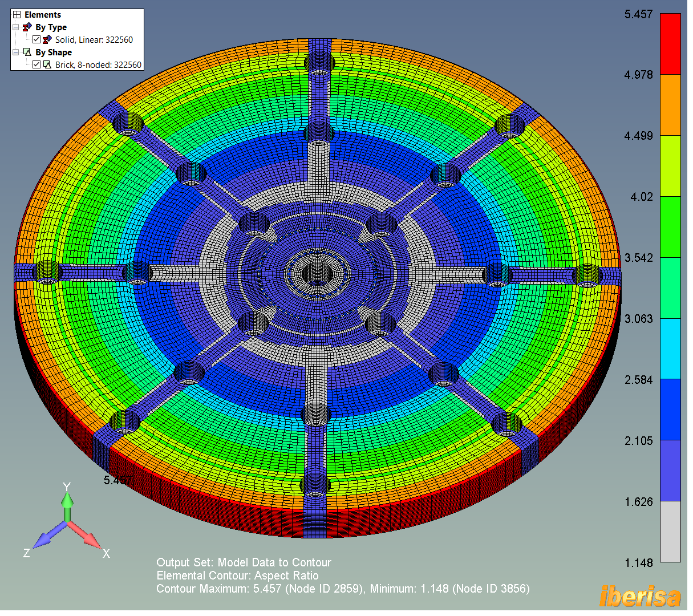Select the By Shape tree label

coord(54,52)
